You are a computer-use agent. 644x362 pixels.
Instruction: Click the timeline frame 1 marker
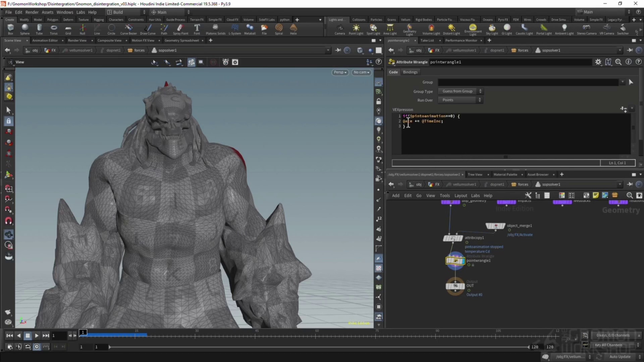coord(83,332)
